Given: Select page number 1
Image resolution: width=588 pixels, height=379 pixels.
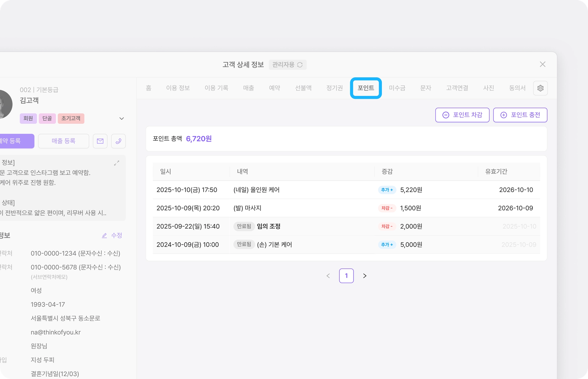Looking at the screenshot, I should (346, 276).
